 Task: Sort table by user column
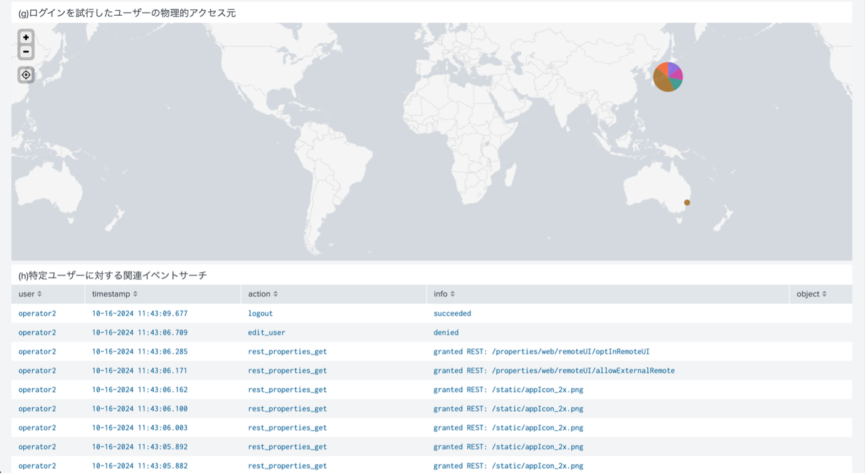pos(30,294)
